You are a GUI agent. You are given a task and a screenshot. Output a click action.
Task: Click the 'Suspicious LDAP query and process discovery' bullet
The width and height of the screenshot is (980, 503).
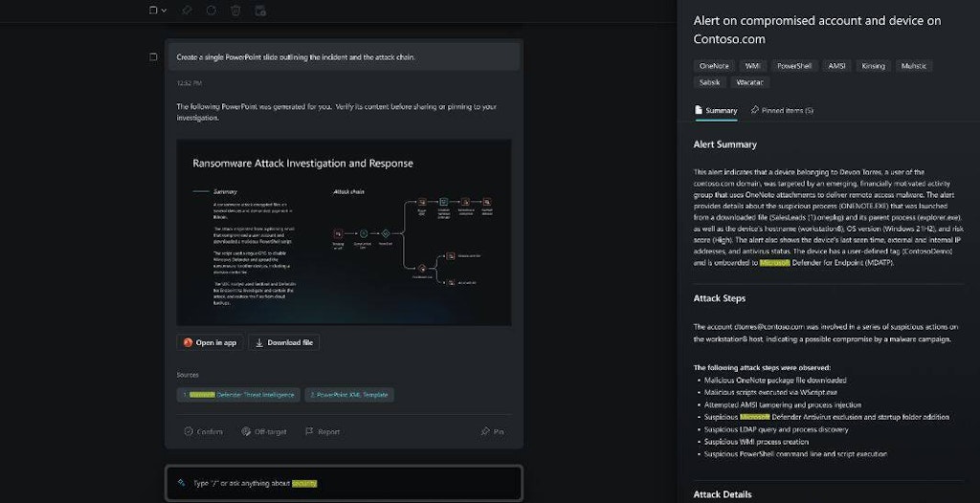pos(775,429)
